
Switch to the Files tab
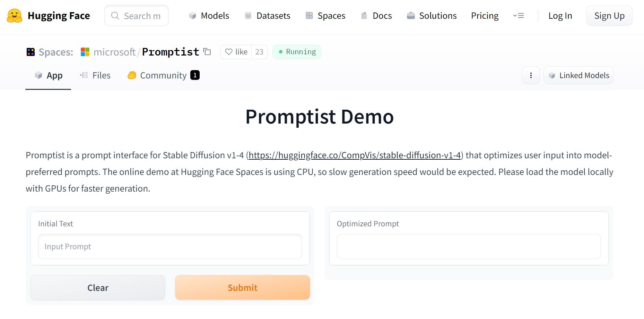pos(101,75)
